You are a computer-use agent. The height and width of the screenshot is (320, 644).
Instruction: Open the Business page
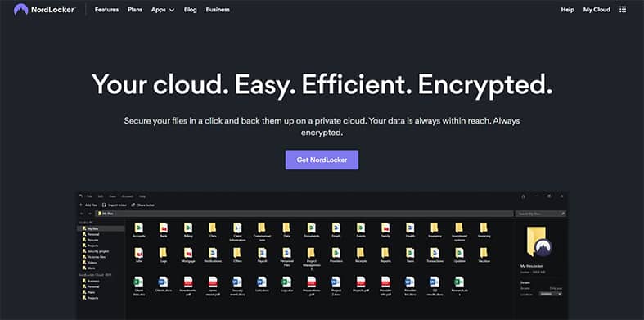point(218,10)
